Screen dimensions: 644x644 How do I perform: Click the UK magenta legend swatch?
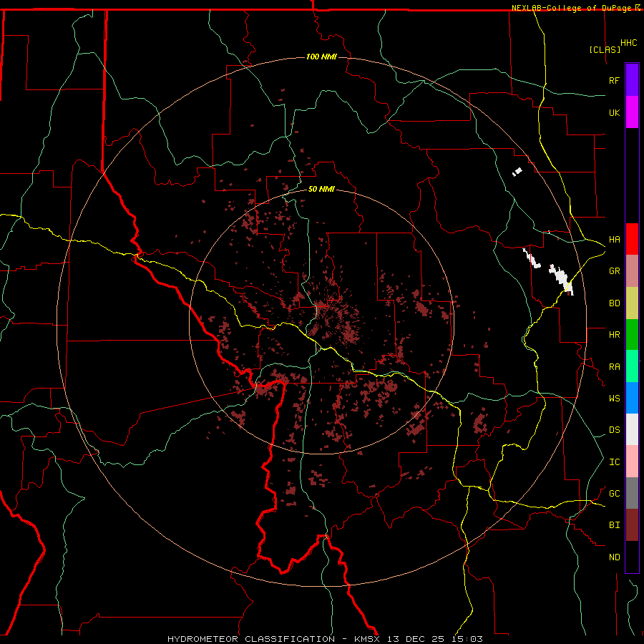coord(632,112)
